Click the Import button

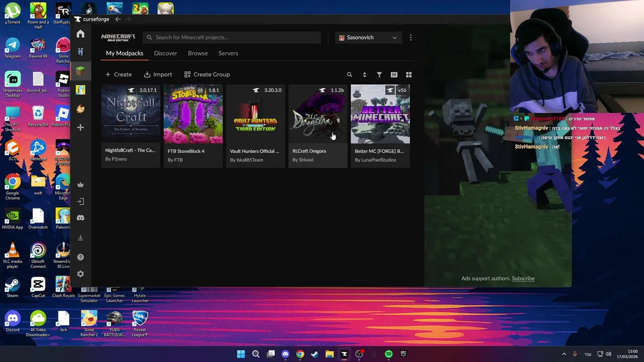158,74
